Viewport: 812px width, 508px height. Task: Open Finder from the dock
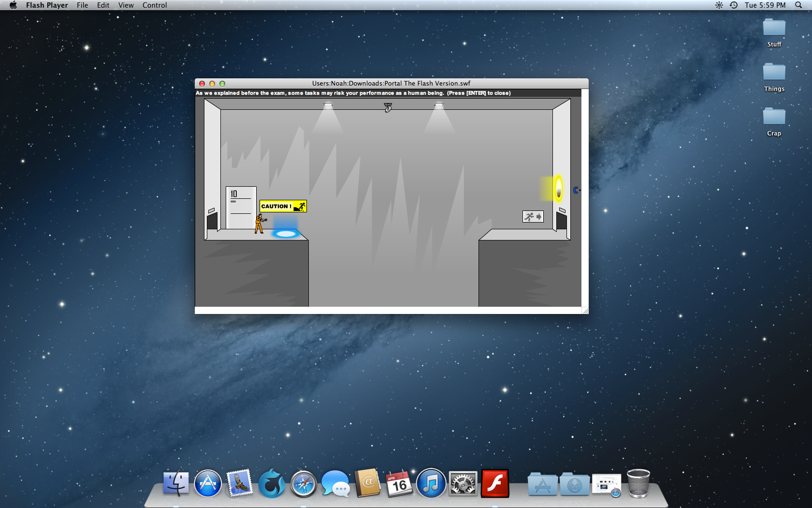[x=176, y=483]
